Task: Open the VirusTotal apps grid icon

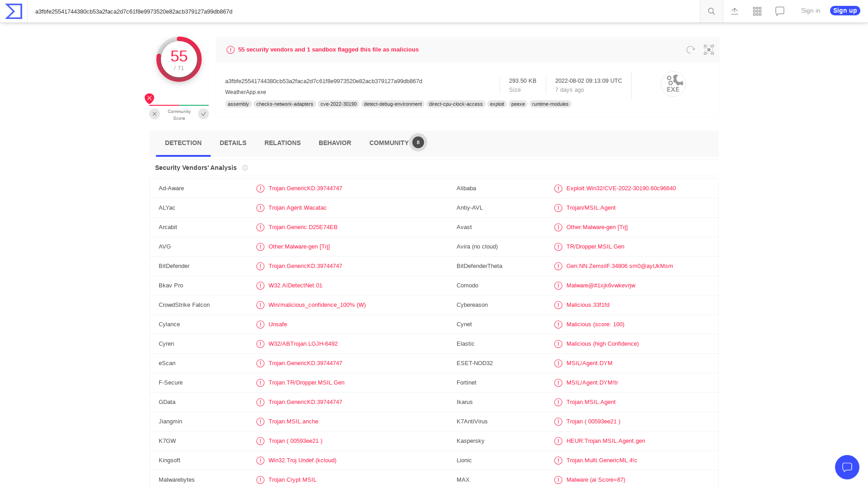Action: [757, 11]
